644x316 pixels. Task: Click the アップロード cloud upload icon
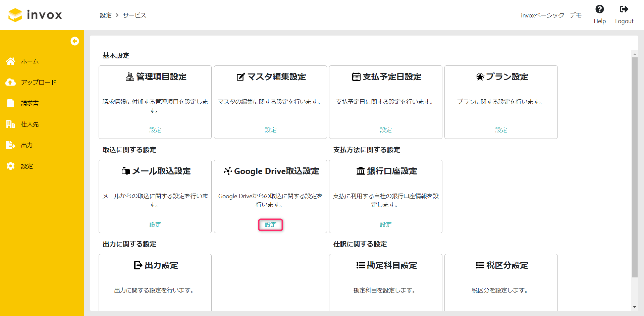(11, 82)
